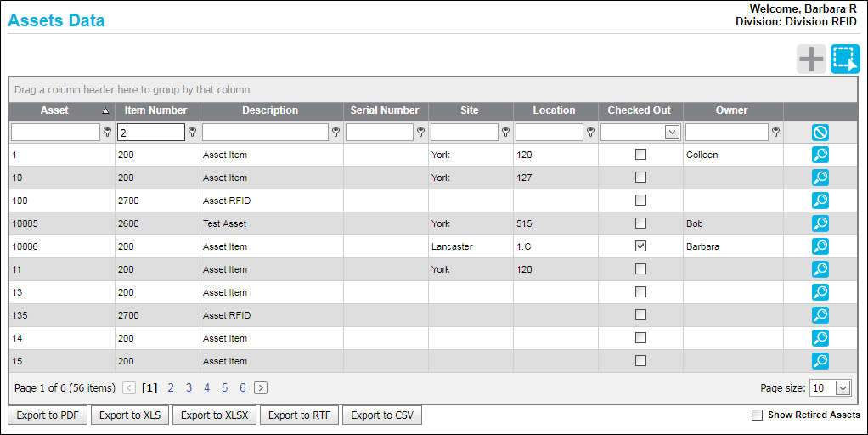
Task: Click the blue selection mode icon
Action: click(x=845, y=59)
